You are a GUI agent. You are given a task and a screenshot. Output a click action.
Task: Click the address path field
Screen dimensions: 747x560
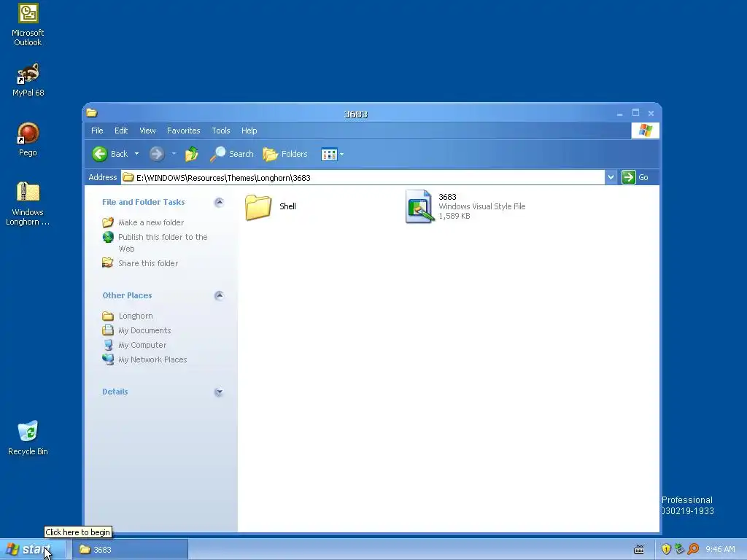[363, 178]
